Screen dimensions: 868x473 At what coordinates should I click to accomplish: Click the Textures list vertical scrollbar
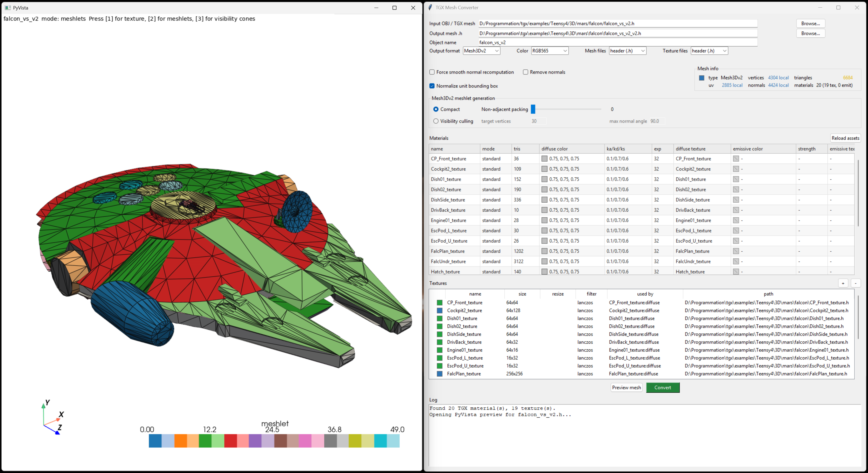coord(858,317)
